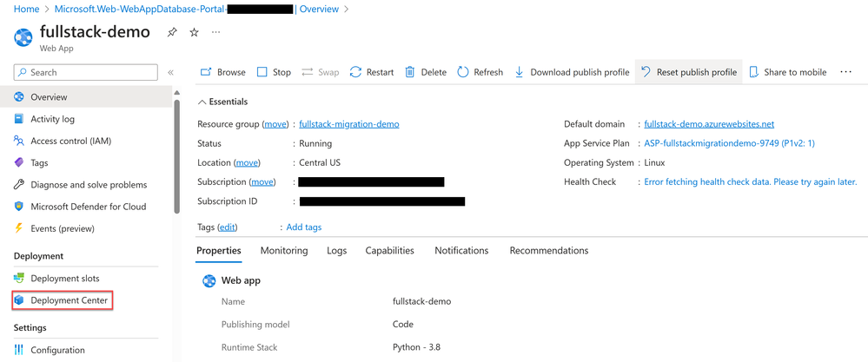Click the Central US location value
868x362 pixels.
coord(320,162)
